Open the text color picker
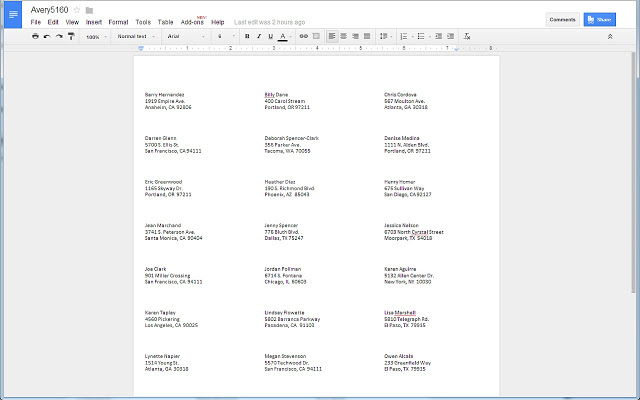This screenshot has height=400, width=640. 284,37
